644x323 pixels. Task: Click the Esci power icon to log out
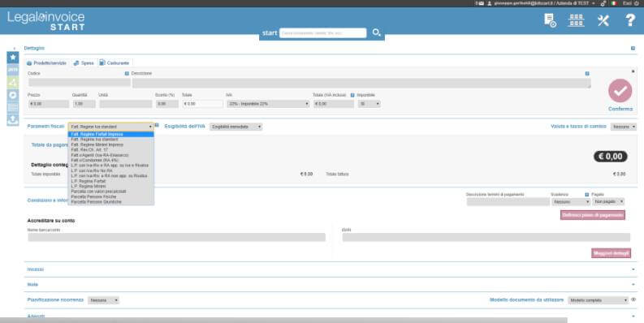[x=637, y=3]
